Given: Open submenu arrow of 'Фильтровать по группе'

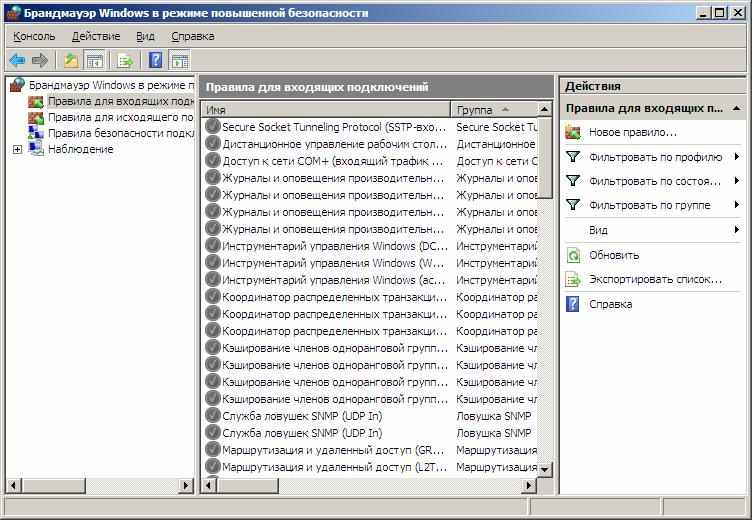Looking at the screenshot, I should [x=737, y=205].
